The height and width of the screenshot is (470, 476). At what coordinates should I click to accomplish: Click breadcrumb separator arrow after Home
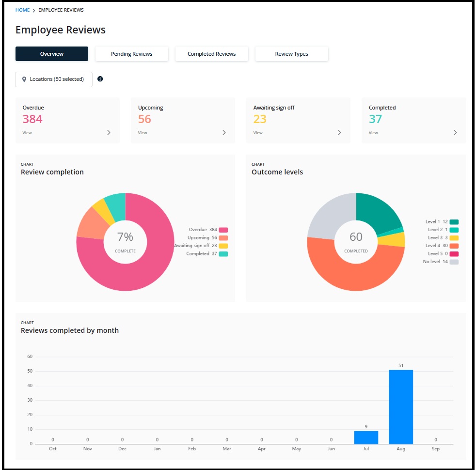(34, 10)
